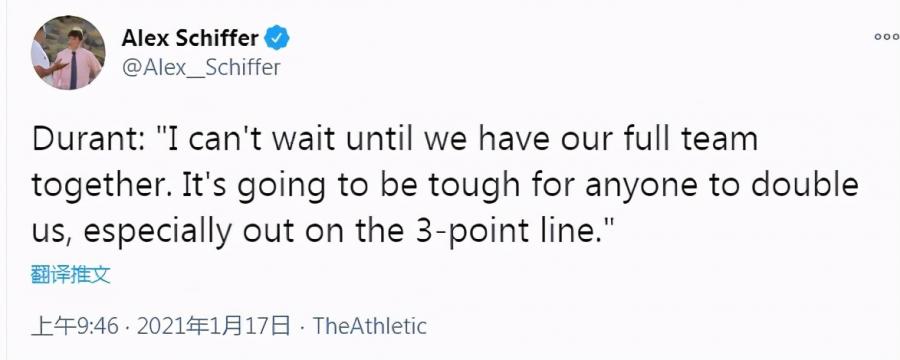Click the 上午9:46 timestamp
This screenshot has width=900, height=360.
[x=75, y=326]
